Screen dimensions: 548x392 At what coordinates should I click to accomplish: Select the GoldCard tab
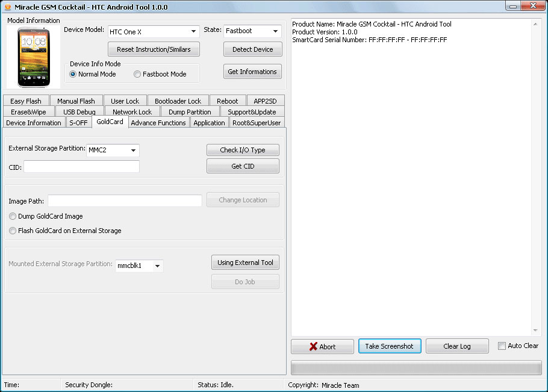tap(110, 122)
